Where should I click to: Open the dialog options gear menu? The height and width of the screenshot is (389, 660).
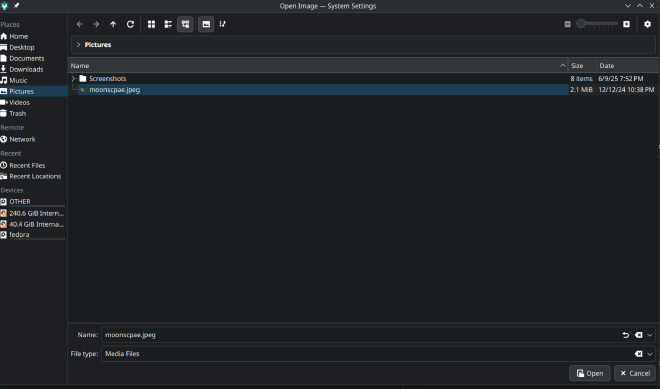tap(647, 24)
